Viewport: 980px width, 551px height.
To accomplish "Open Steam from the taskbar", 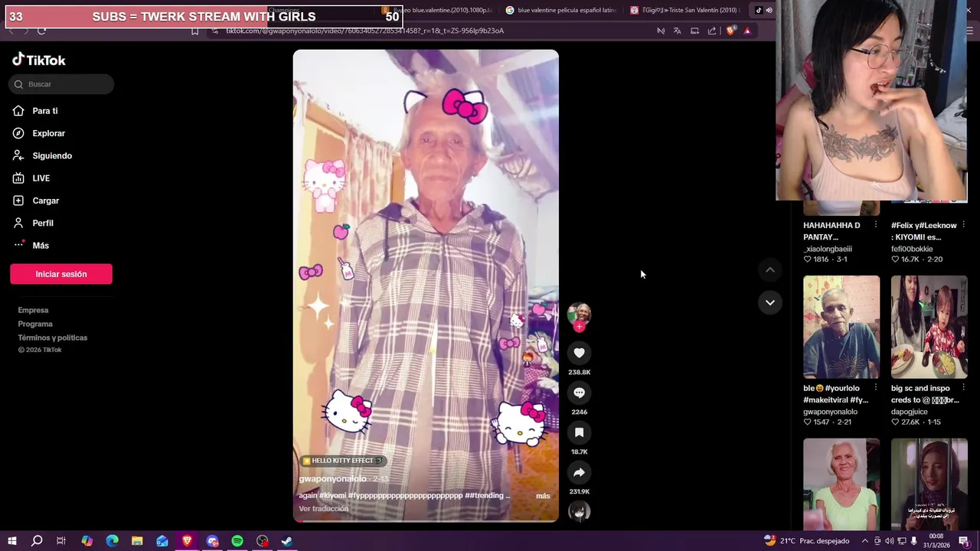I will click(287, 541).
